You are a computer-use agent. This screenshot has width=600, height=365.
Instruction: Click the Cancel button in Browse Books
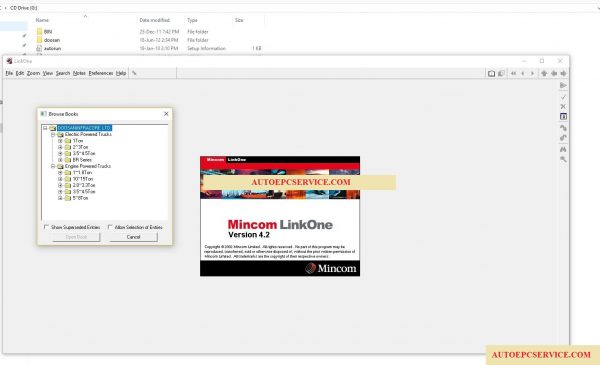click(133, 237)
